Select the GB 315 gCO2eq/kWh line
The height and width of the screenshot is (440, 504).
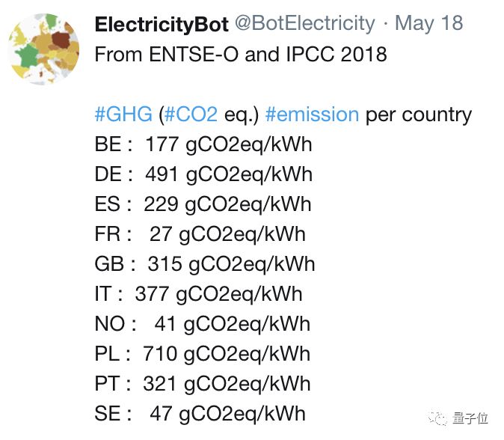click(205, 264)
